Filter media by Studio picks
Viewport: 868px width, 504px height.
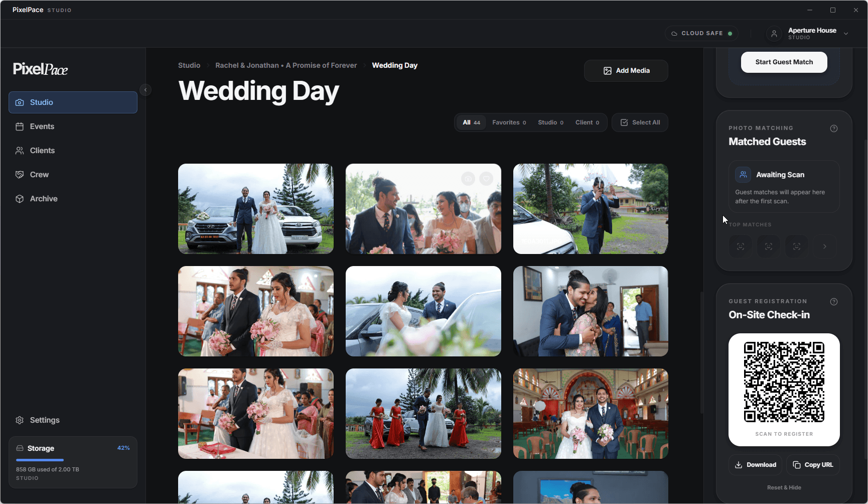pyautogui.click(x=551, y=122)
